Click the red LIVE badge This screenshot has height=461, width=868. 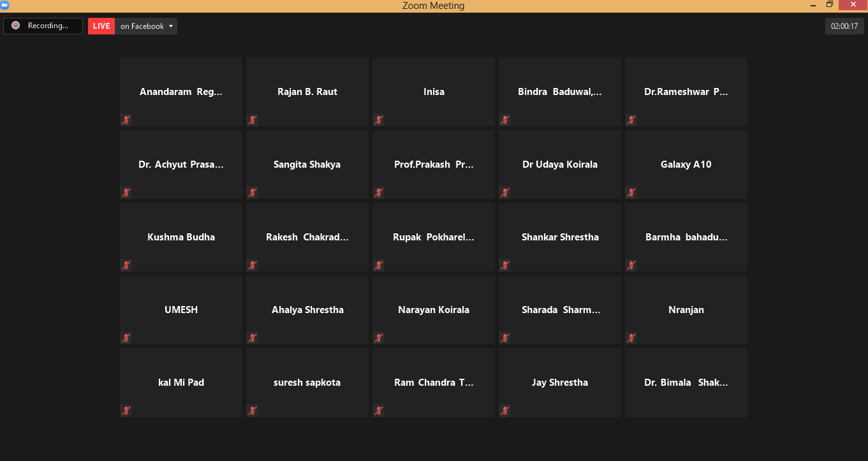tap(101, 26)
